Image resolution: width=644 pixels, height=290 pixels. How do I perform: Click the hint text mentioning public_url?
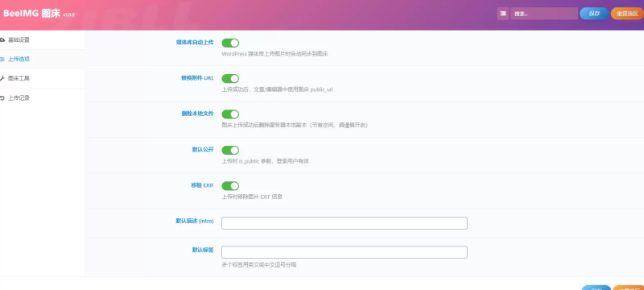point(277,89)
